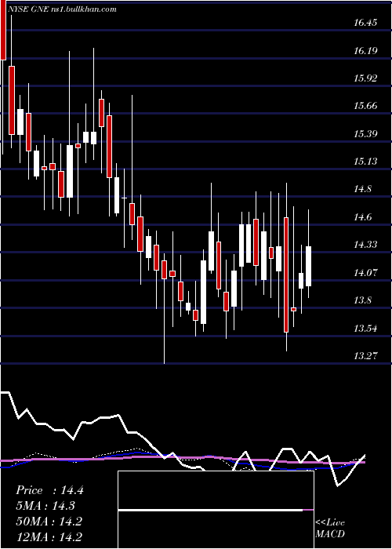Click the 15.39 price axis label

365,134
